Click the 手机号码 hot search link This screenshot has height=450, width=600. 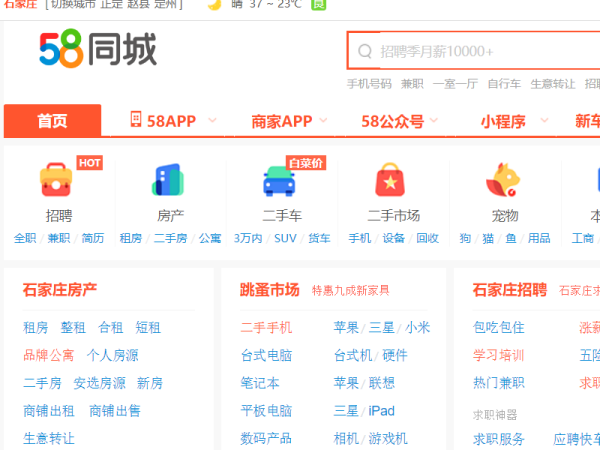[x=369, y=84]
